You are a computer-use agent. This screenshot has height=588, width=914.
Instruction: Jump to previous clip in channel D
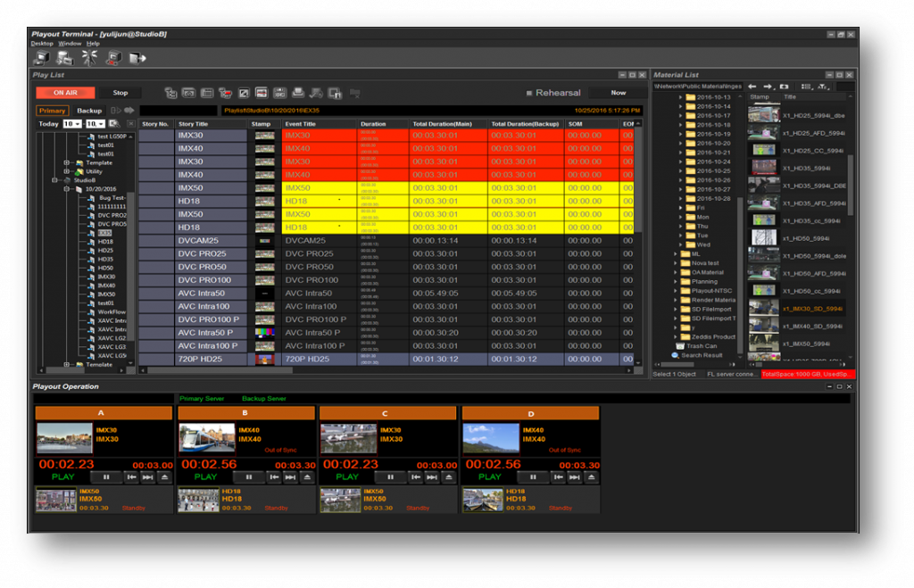557,477
